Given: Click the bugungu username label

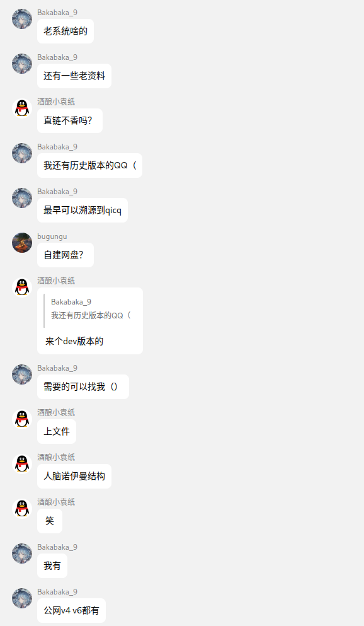Looking at the screenshot, I should (x=52, y=236).
